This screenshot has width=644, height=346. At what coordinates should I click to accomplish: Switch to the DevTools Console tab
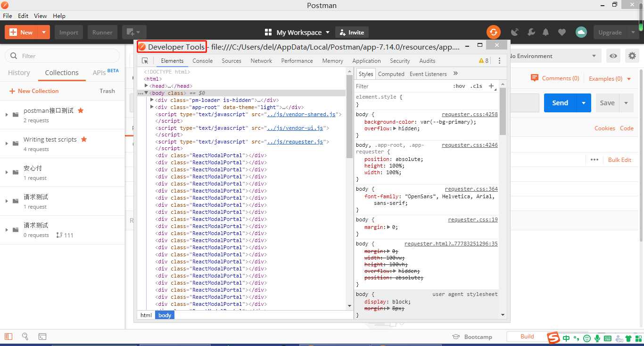tap(202, 61)
